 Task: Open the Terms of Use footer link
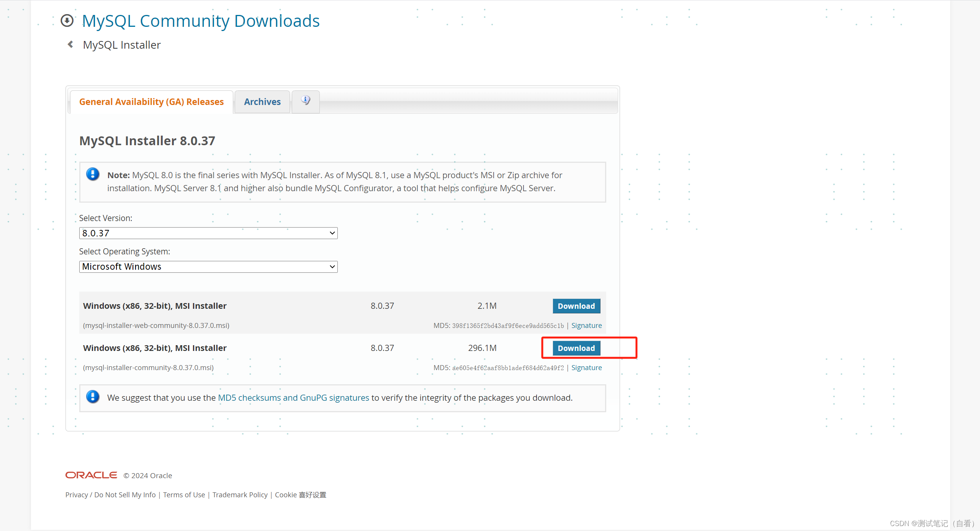[184, 495]
